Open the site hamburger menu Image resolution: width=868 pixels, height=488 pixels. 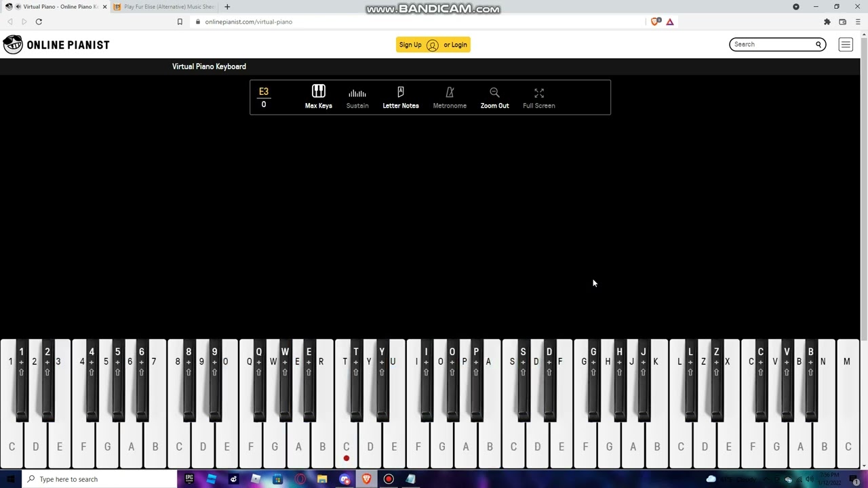click(846, 45)
